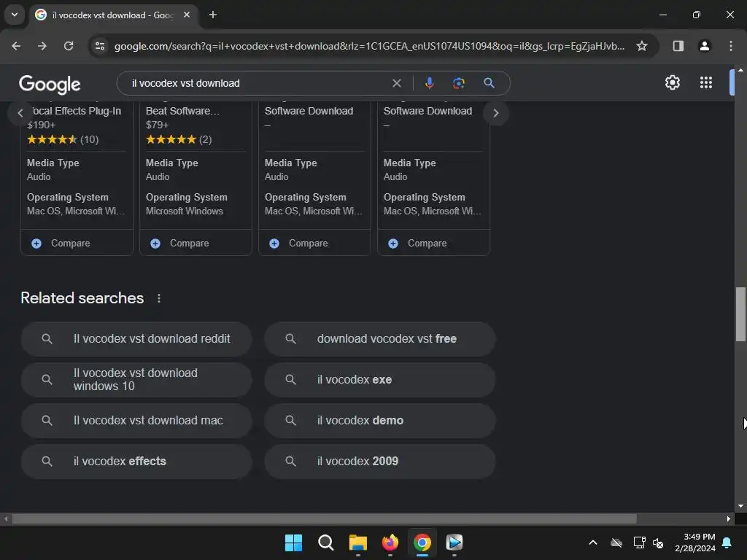
Task: Open the media player app in taskbar
Action: coord(454,542)
